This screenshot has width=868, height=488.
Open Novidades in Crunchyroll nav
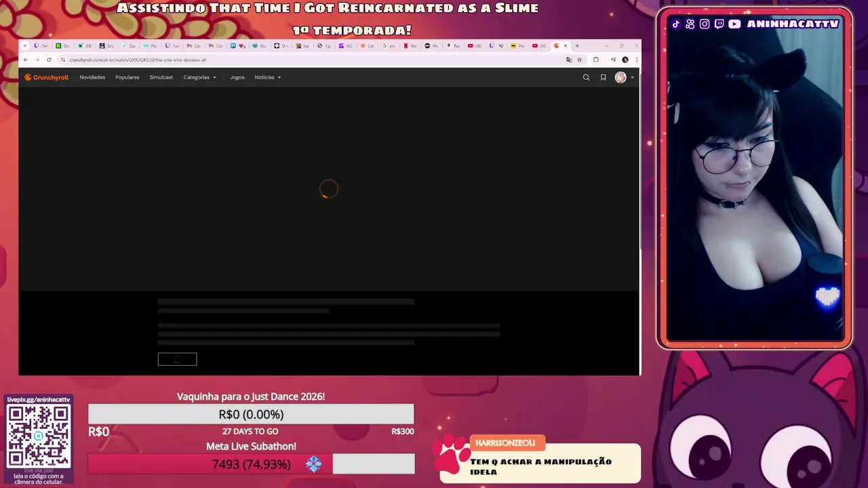tap(92, 77)
